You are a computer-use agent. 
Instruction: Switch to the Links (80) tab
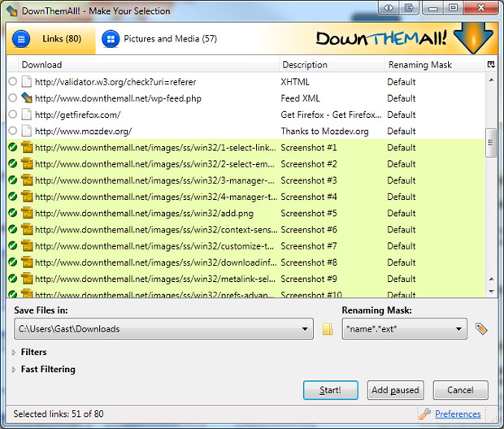tap(50, 39)
